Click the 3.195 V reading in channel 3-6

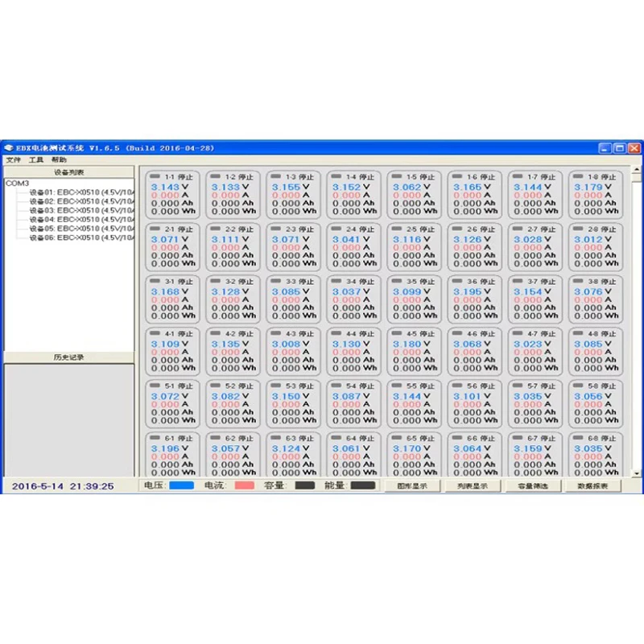pyautogui.click(x=472, y=291)
